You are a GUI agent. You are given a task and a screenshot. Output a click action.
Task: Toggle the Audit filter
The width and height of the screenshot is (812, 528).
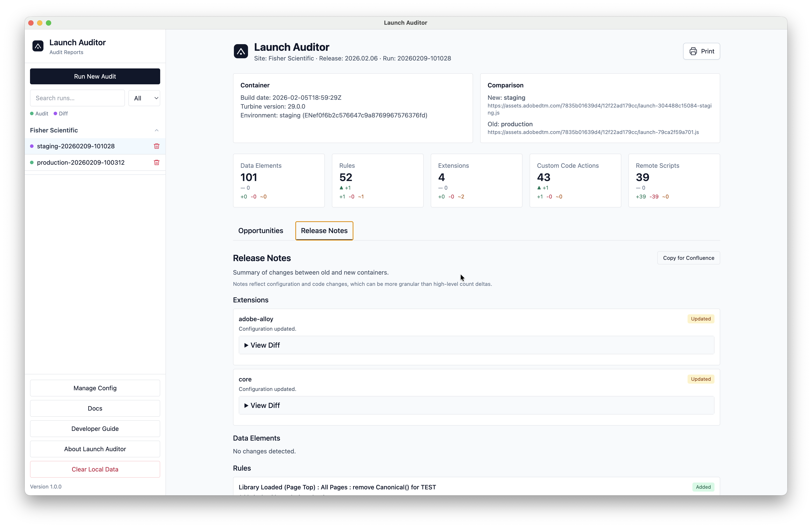click(x=39, y=113)
